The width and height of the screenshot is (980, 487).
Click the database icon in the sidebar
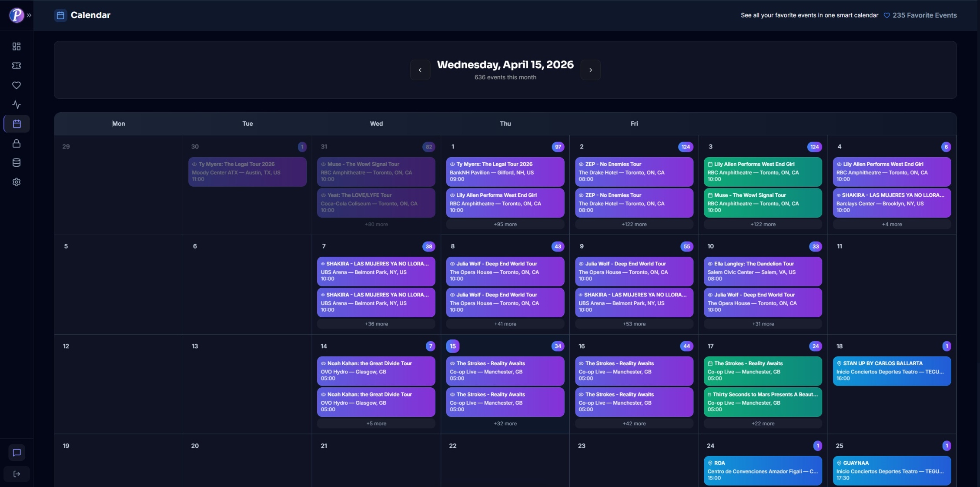tap(16, 162)
